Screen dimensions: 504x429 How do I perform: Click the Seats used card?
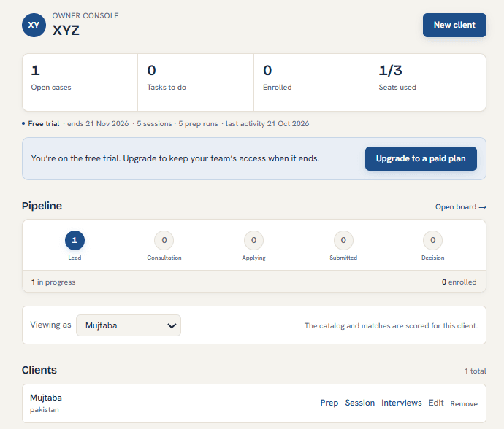428,82
